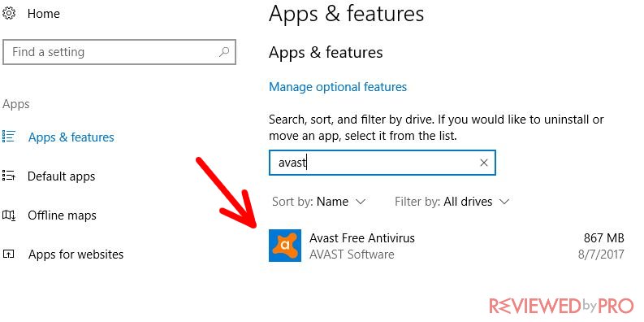
Task: Select Avast Free Antivirus list entry
Action: (x=447, y=246)
